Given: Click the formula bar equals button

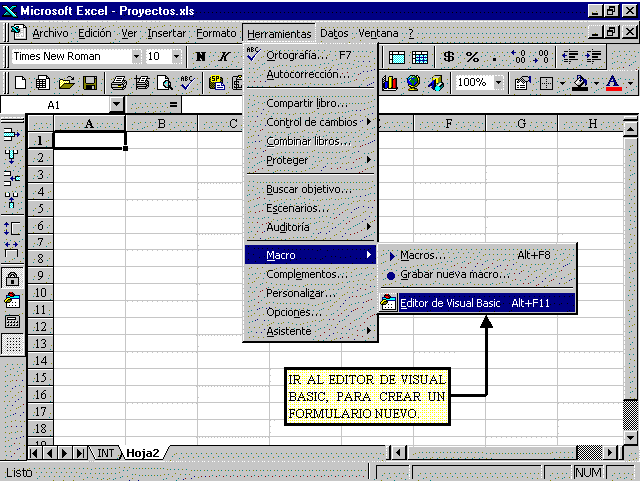Looking at the screenshot, I should click(173, 105).
